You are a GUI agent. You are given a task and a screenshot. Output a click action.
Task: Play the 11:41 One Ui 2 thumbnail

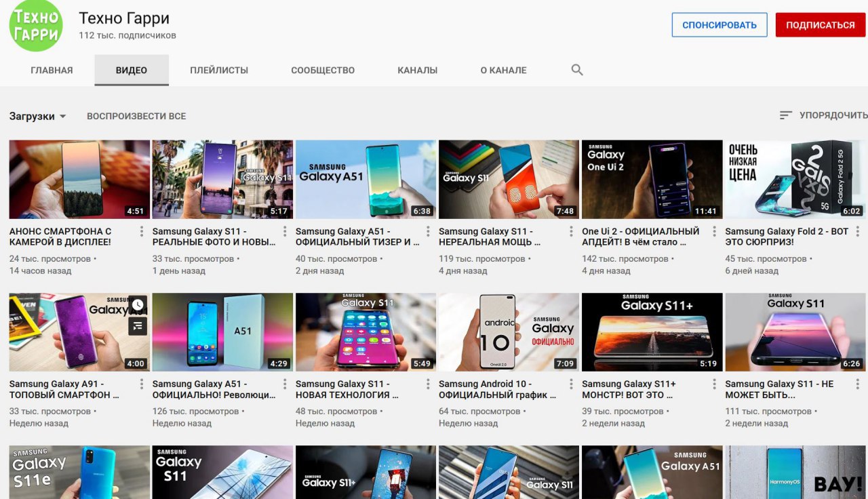(x=652, y=180)
